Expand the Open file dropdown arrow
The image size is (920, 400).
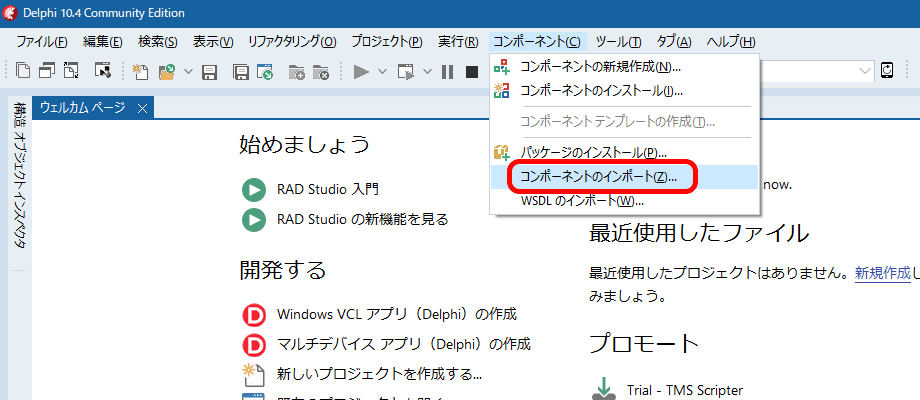(x=188, y=72)
